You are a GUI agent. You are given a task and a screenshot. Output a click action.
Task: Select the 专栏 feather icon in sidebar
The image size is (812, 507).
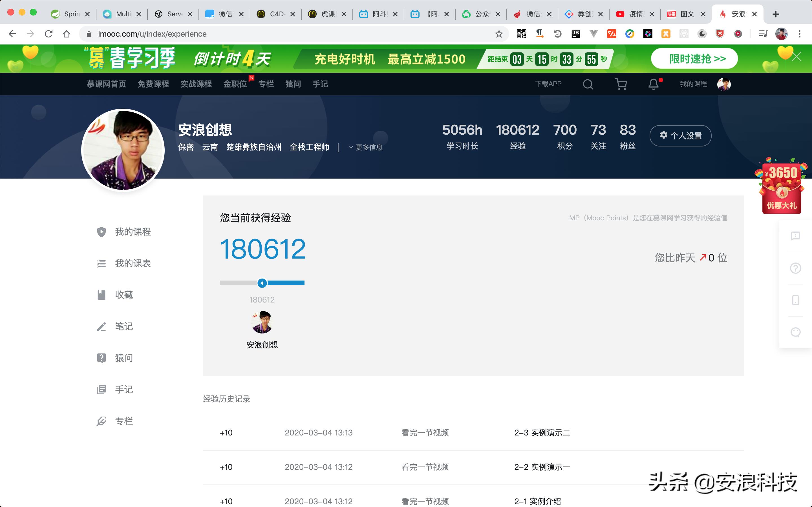(101, 420)
